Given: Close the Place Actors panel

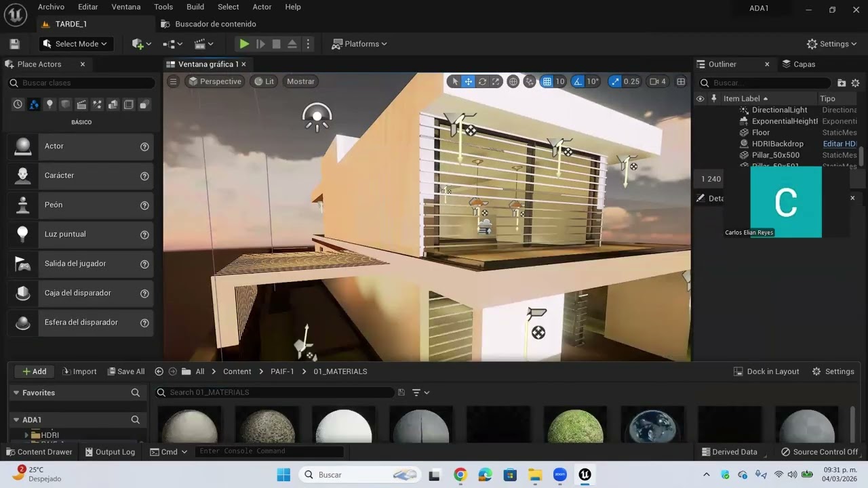Looking at the screenshot, I should coord(83,64).
